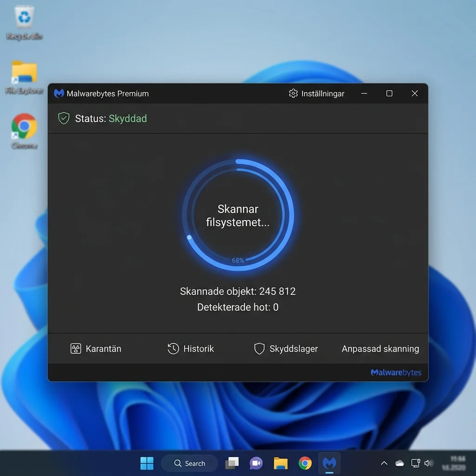
Task: Click the taskbar clock and date
Action: (x=454, y=463)
